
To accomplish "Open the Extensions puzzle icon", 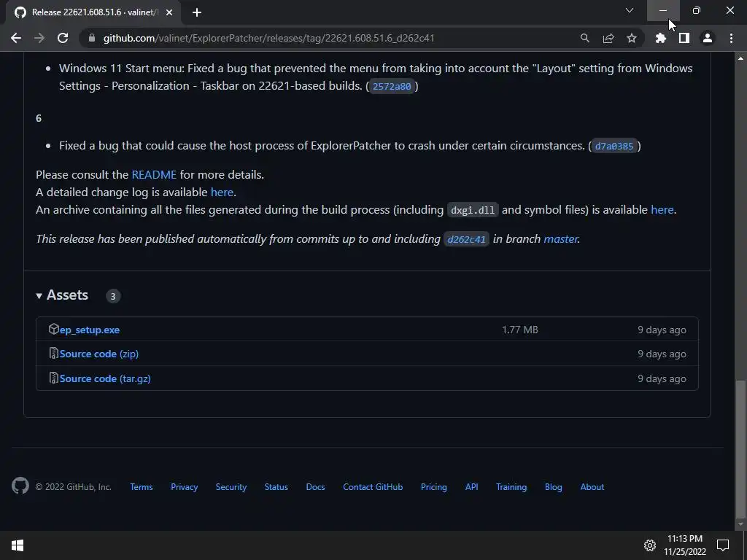I will pyautogui.click(x=661, y=38).
